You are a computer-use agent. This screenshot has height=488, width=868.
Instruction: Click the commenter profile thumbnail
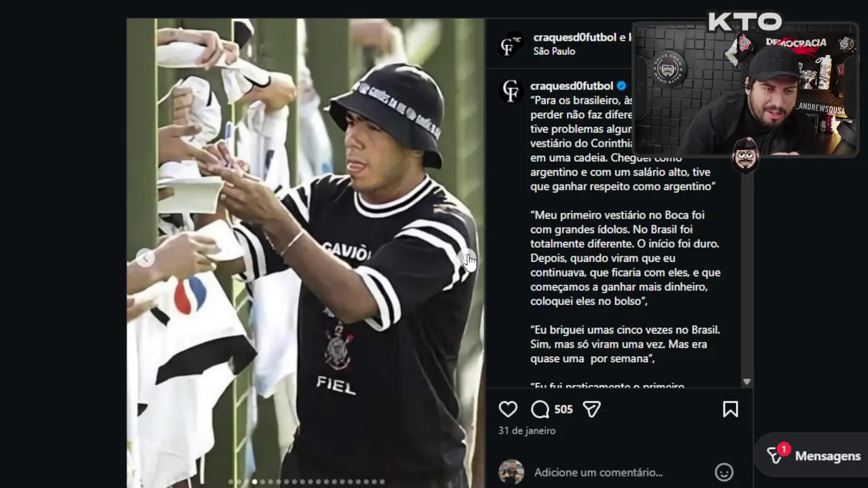coord(511,472)
